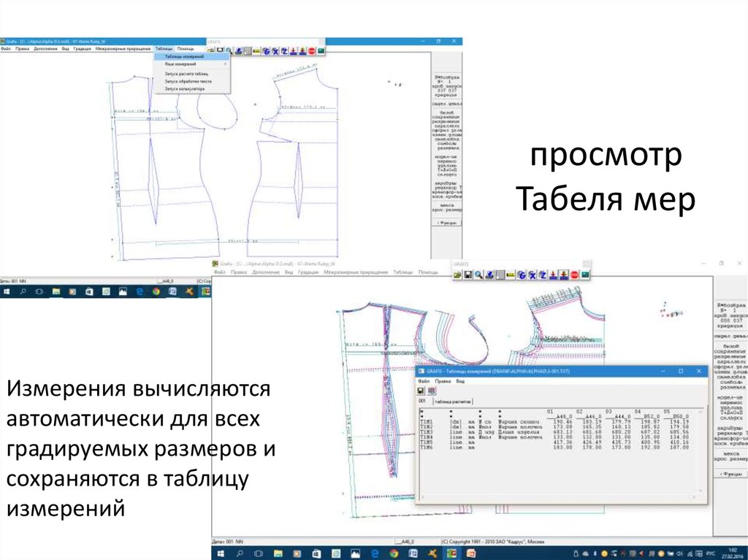This screenshot has width=748, height=560.
Task: Switch to the таблица расчетов tab
Action: pyautogui.click(x=453, y=402)
